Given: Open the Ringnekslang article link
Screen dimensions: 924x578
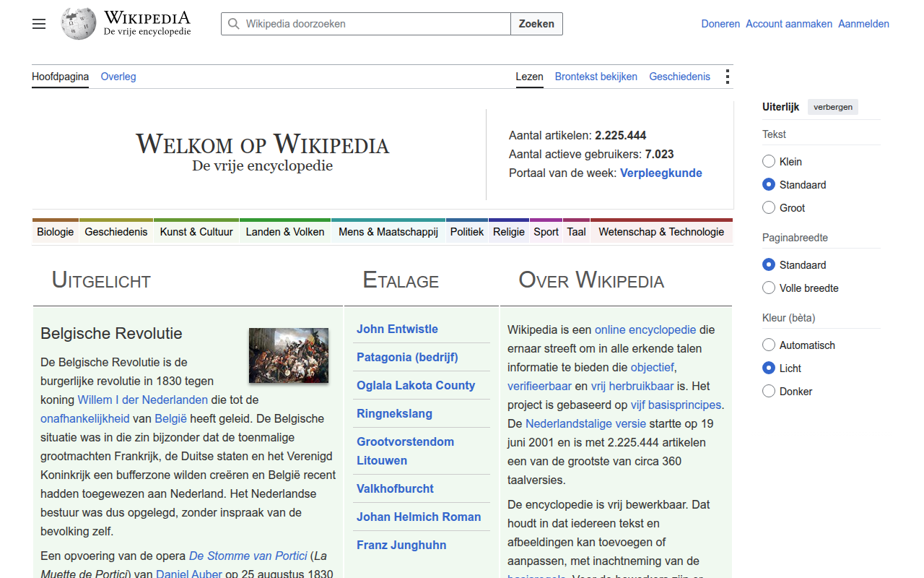Looking at the screenshot, I should point(394,414).
